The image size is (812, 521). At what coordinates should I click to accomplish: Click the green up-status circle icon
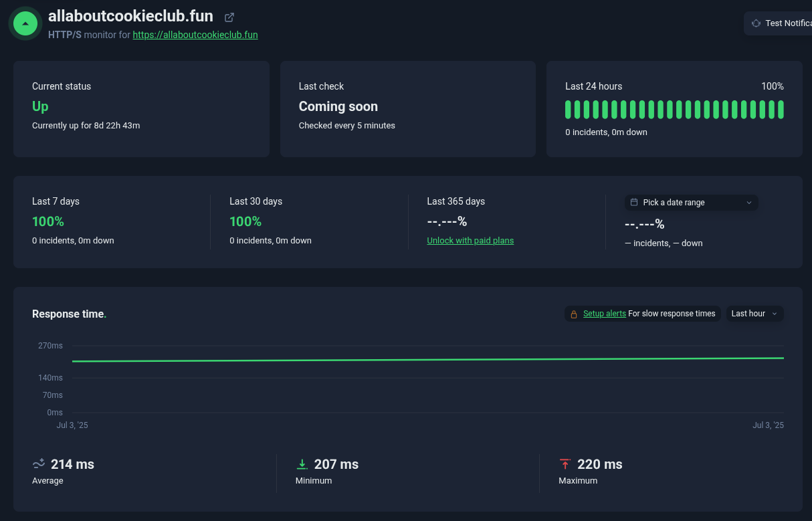tap(25, 23)
